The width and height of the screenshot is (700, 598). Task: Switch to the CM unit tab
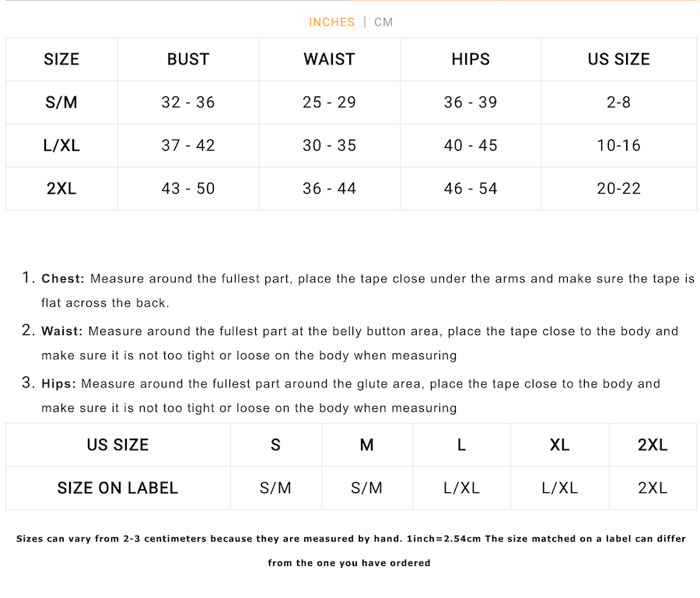click(383, 22)
